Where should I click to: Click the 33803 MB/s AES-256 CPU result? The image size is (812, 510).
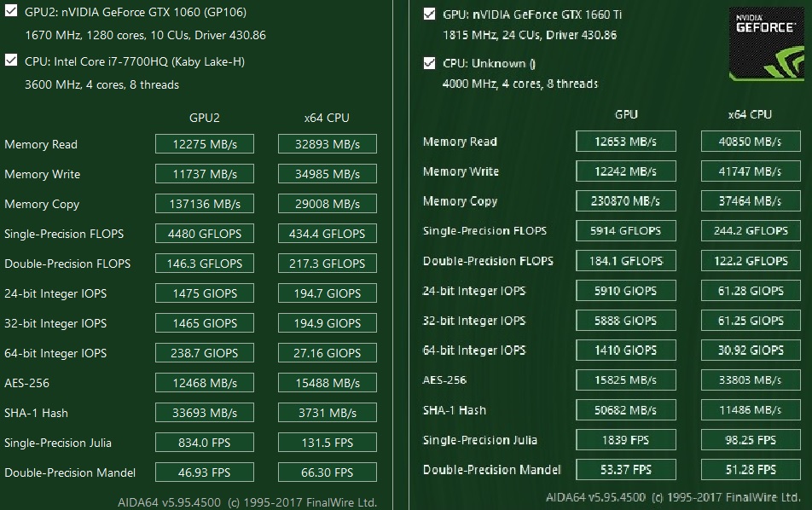point(750,380)
